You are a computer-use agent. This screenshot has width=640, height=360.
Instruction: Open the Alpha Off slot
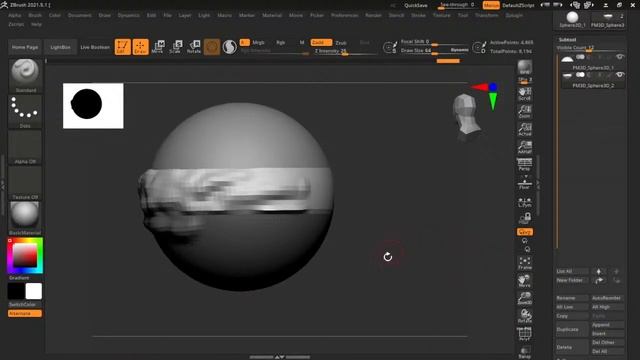tap(25, 147)
